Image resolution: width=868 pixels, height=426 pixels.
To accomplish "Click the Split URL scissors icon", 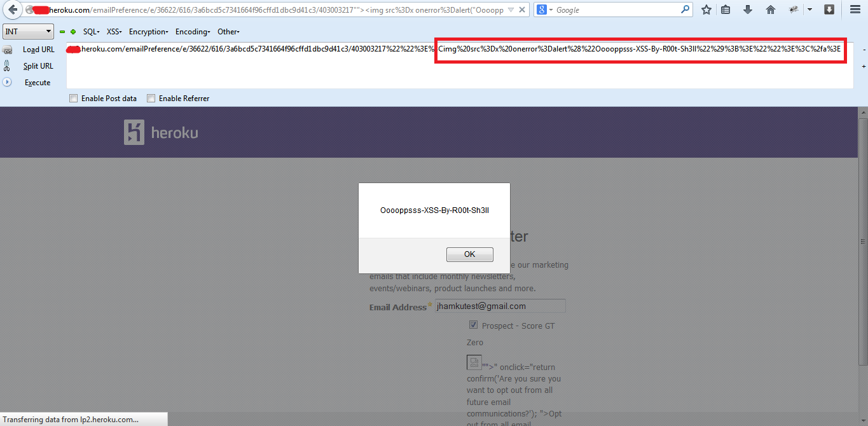I will [7, 66].
